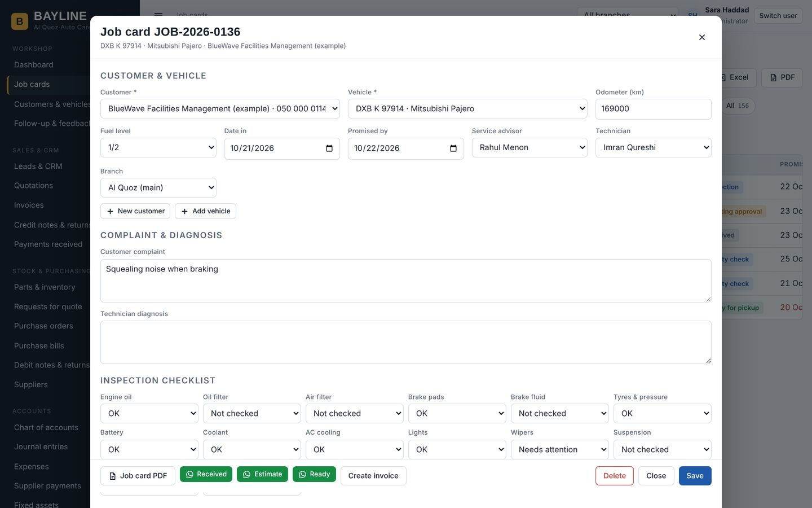Open the Branch dropdown
Image resolution: width=812 pixels, height=508 pixels.
click(158, 188)
